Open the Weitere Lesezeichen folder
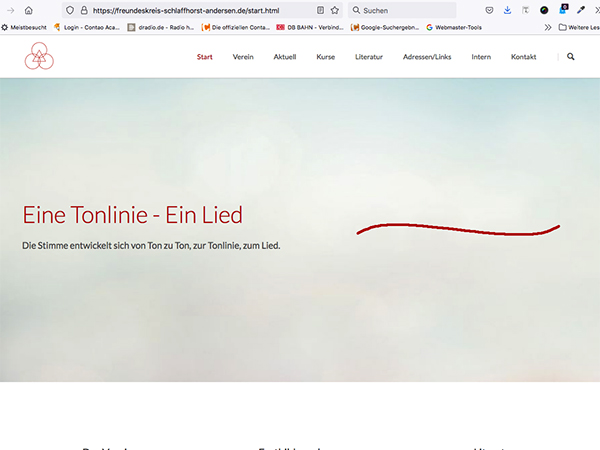Viewport: 600px width, 450px height. 579,27
